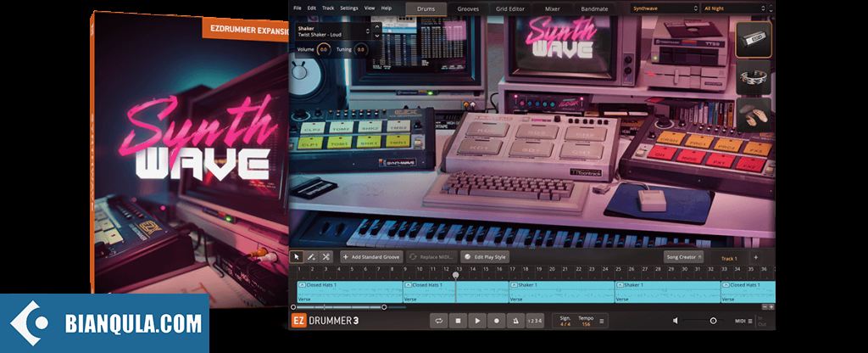
Task: Open the File menu
Action: (298, 8)
